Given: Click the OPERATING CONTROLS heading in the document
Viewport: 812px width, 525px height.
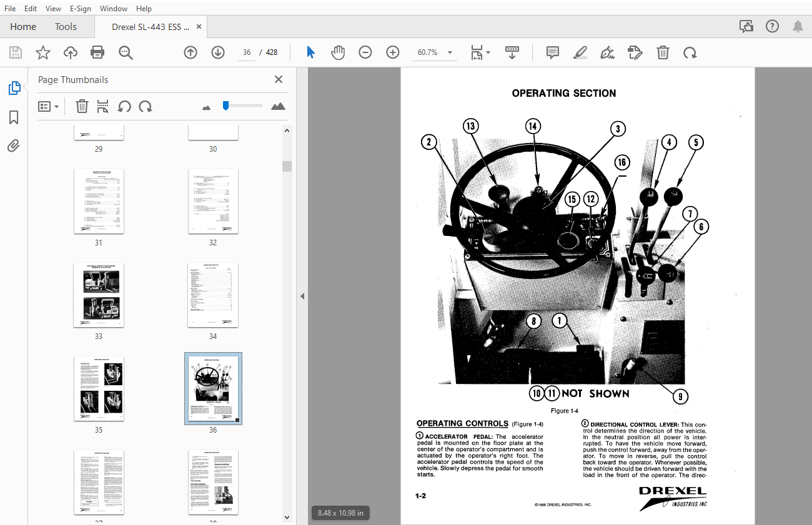Looking at the screenshot, I should click(x=462, y=423).
